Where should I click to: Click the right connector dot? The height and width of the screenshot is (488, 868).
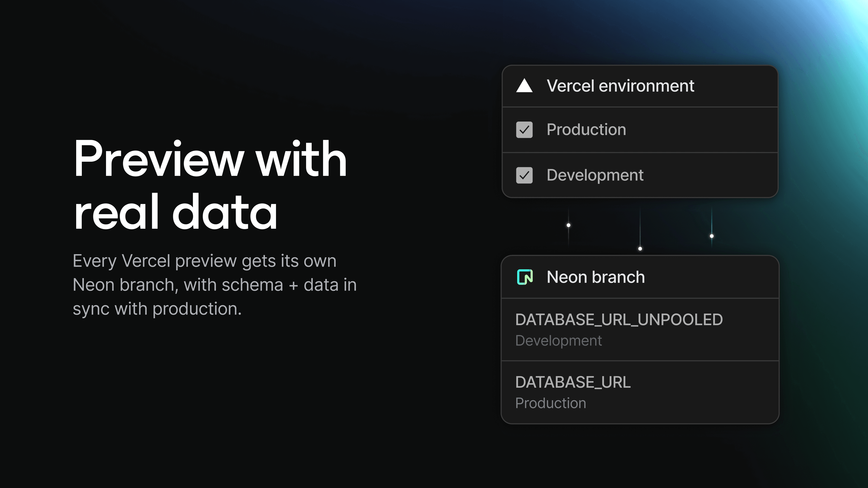click(712, 236)
